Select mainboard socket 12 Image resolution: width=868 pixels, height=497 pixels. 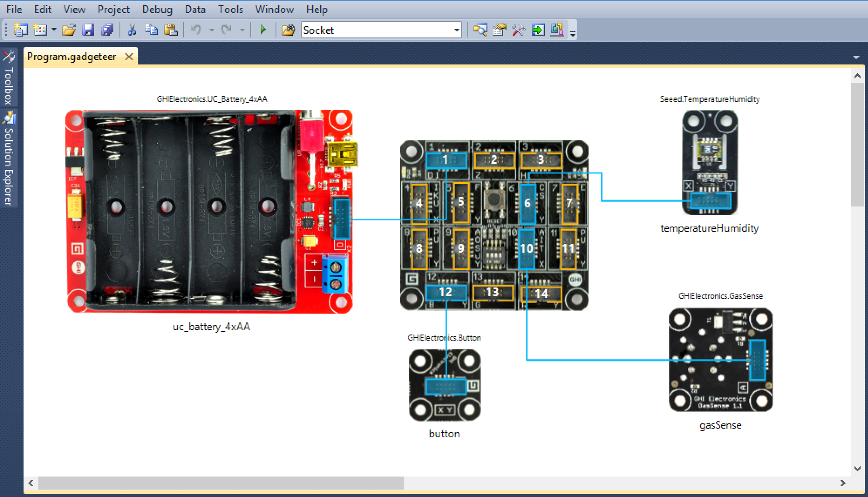pos(446,293)
